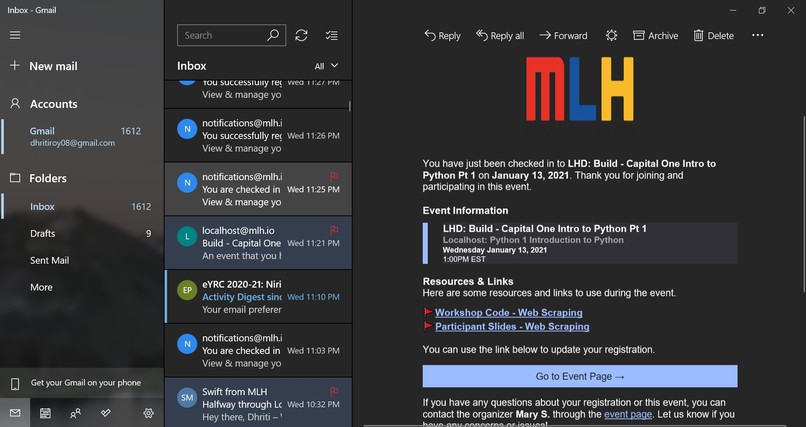Image resolution: width=806 pixels, height=427 pixels.
Task: Toggle light/dark reading mode sun icon
Action: pos(611,35)
